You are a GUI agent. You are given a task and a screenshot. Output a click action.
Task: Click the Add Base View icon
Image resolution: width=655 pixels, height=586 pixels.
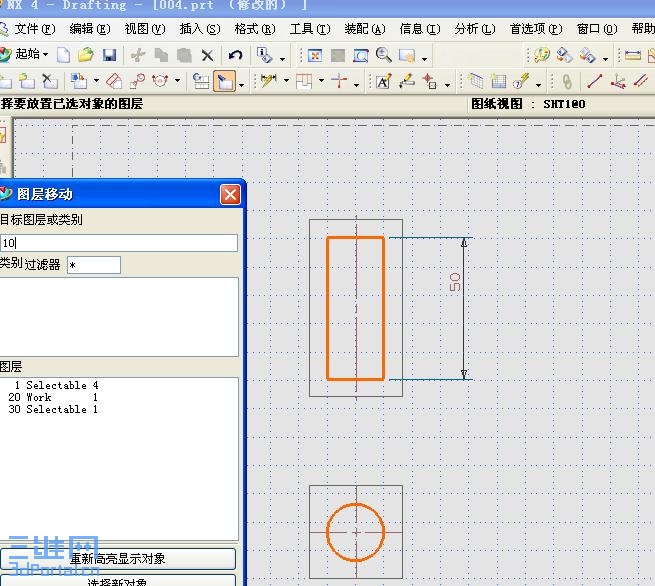[78, 81]
